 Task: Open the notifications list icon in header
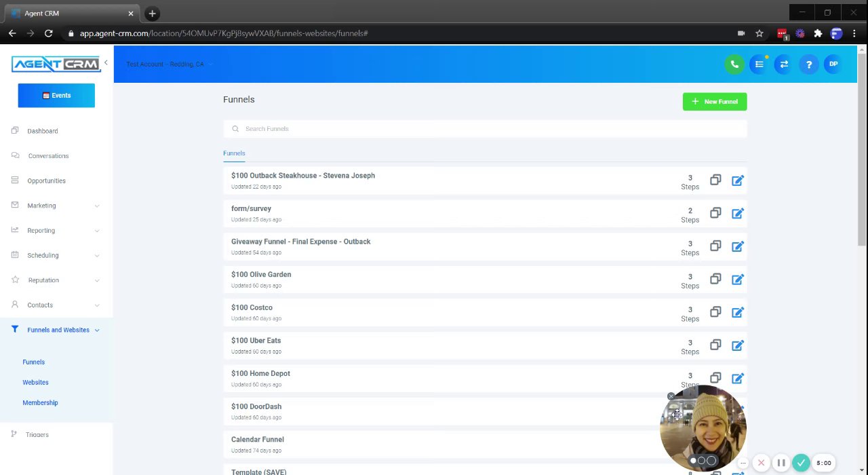759,64
